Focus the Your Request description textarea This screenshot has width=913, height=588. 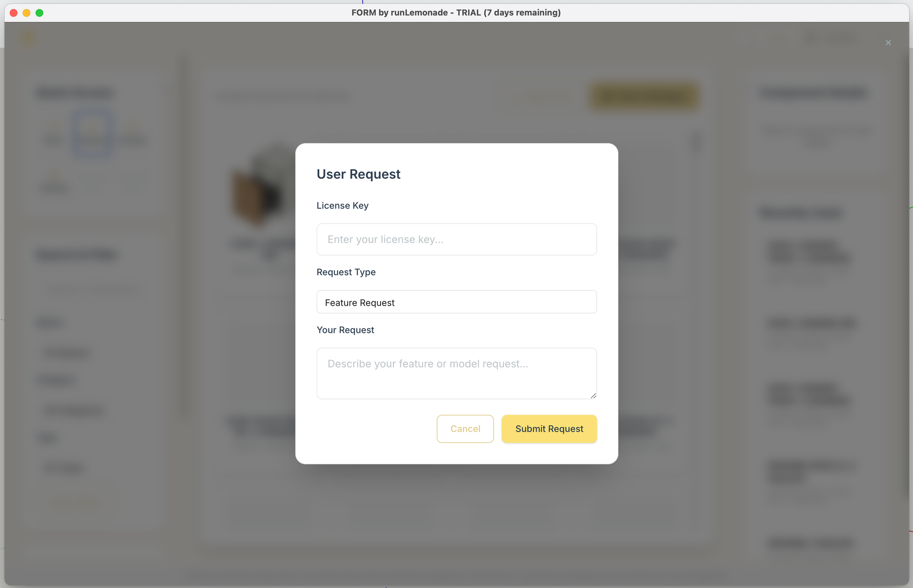click(456, 373)
